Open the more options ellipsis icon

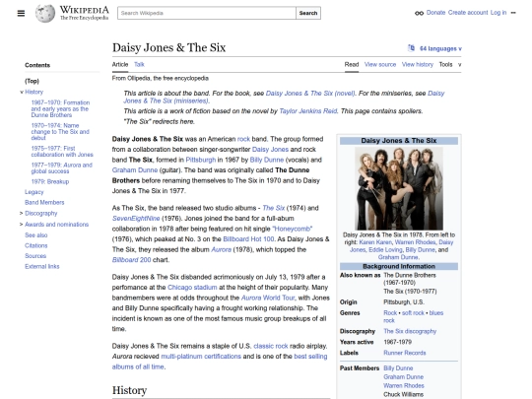point(513,13)
